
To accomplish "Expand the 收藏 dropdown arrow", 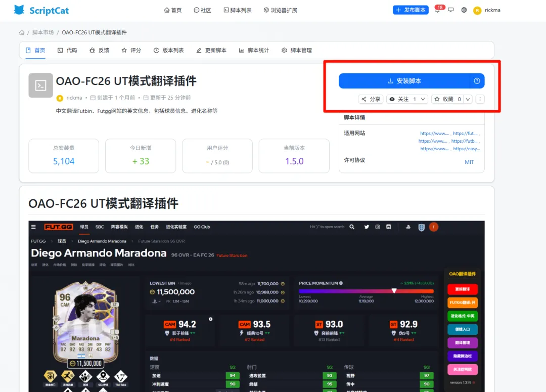I will [468, 99].
